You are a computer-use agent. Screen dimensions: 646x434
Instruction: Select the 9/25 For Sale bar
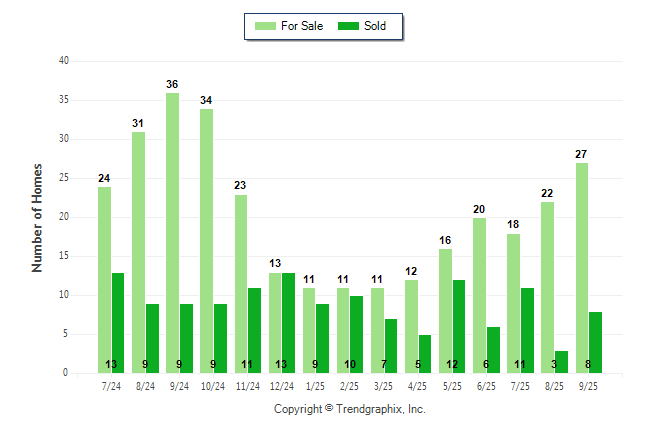pos(582,268)
